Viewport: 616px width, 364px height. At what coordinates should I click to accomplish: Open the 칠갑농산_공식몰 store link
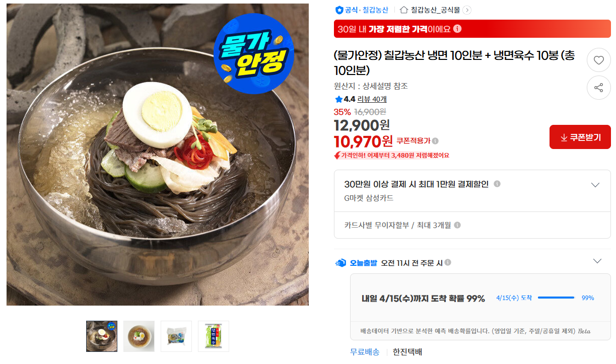(435, 10)
